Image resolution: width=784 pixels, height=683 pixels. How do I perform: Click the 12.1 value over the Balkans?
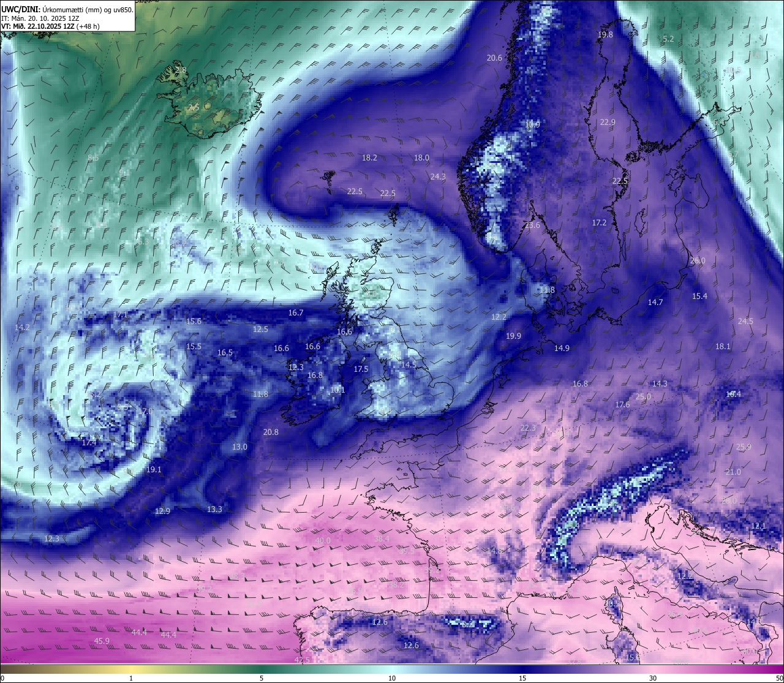click(758, 526)
